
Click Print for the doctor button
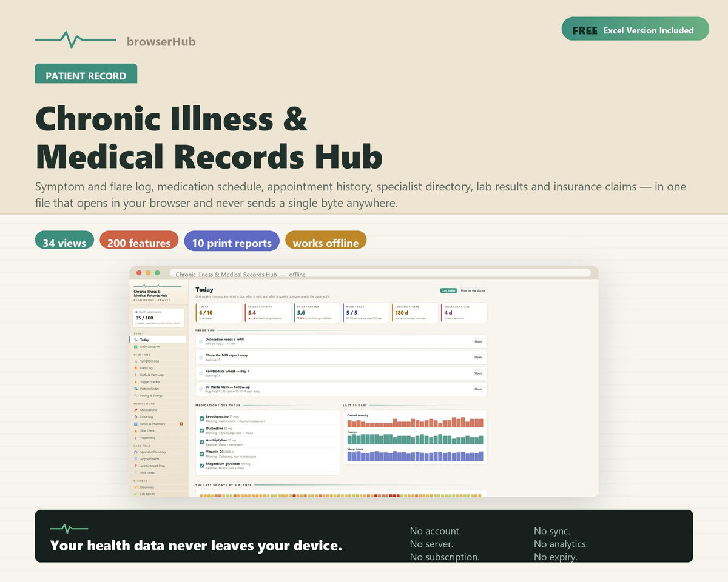(473, 291)
